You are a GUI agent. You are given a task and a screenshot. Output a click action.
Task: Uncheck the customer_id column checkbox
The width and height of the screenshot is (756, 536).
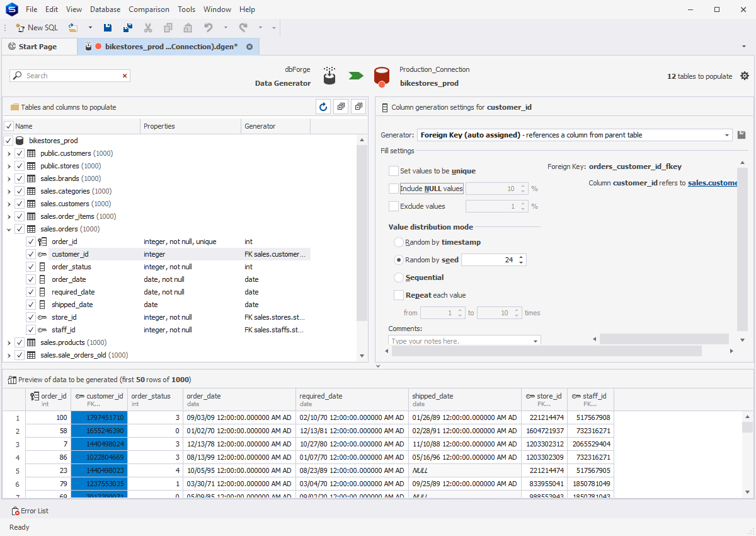tap(31, 254)
